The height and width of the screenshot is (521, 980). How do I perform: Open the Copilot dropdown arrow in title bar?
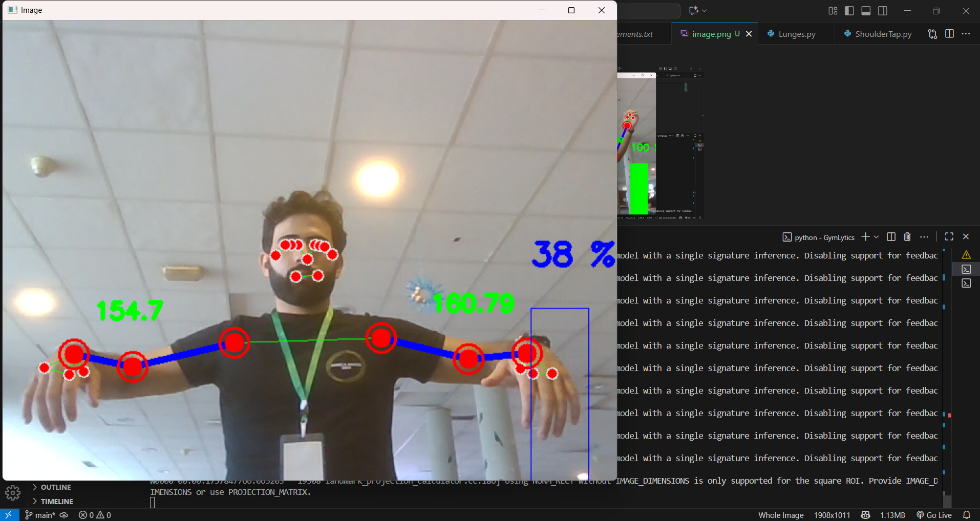coord(705,10)
